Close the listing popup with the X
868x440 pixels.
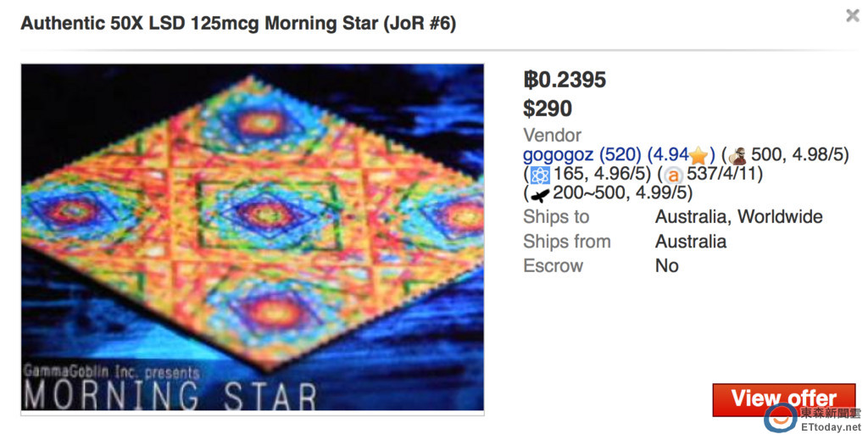click(852, 15)
